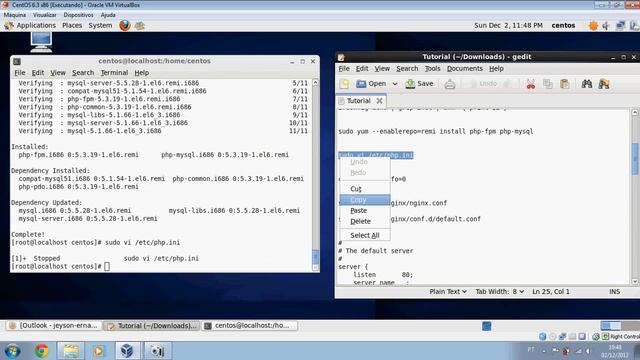Screen dimensions: 640x360
Task: Open the centos user menu
Action: [x=563, y=25]
